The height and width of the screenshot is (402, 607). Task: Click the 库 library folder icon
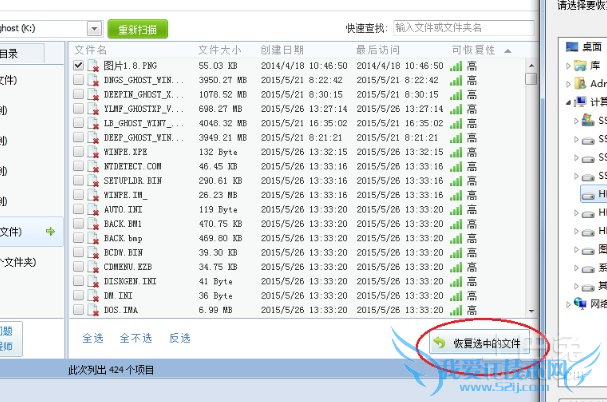(580, 65)
